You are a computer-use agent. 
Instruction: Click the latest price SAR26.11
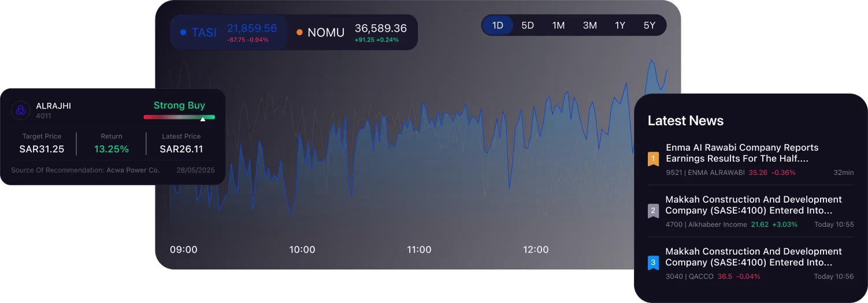point(181,149)
